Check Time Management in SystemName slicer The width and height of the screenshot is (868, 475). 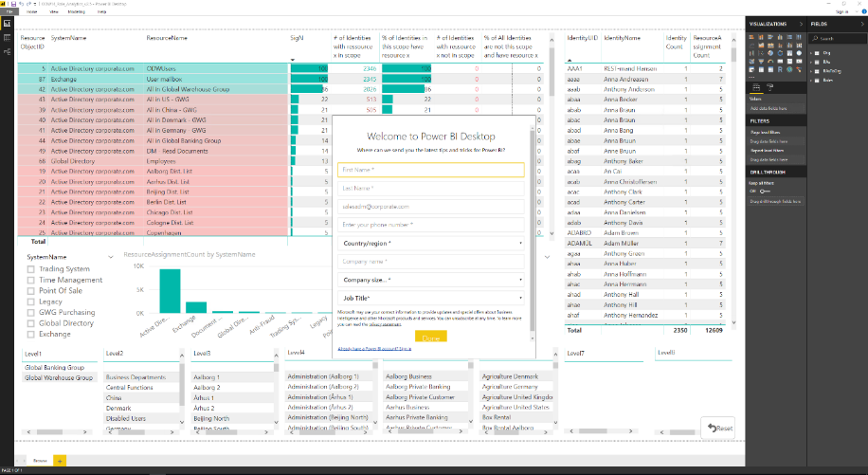[x=31, y=280]
